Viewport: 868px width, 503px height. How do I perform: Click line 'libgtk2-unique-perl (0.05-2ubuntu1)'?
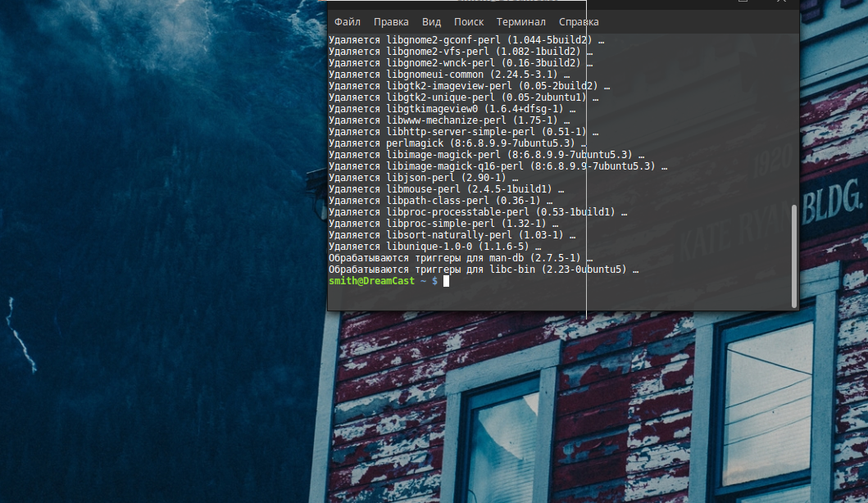click(463, 97)
